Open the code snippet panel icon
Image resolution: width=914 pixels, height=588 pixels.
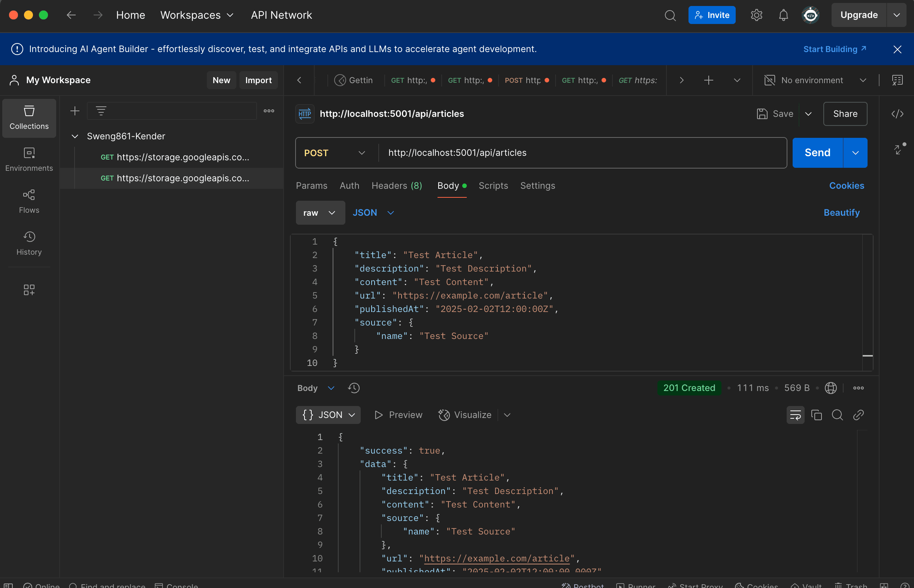tap(897, 114)
